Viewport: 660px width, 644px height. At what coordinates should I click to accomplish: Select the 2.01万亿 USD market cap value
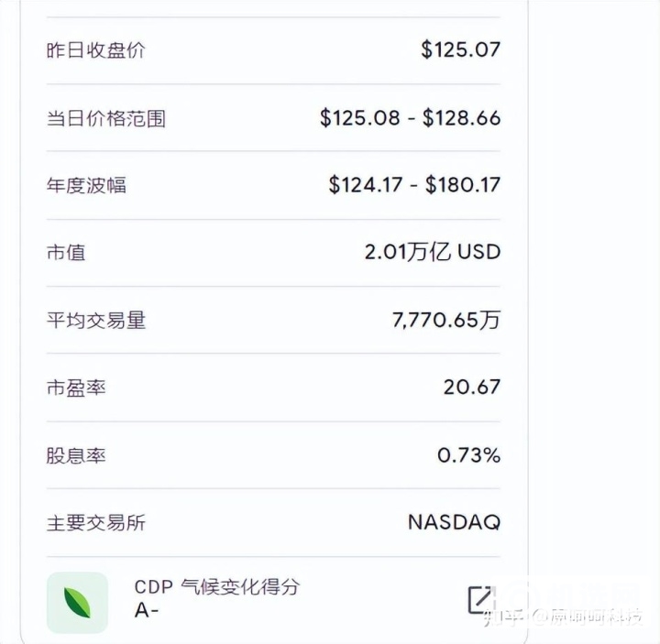point(432,252)
